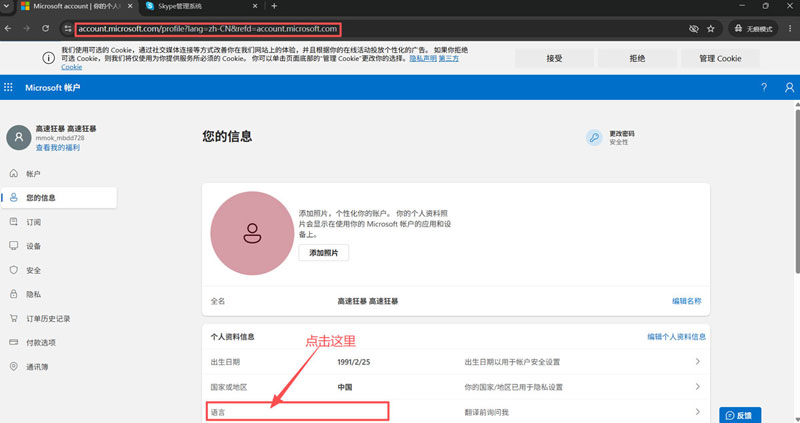Click the card icon beside 付款选项
This screenshot has height=423, width=800.
click(x=14, y=342)
